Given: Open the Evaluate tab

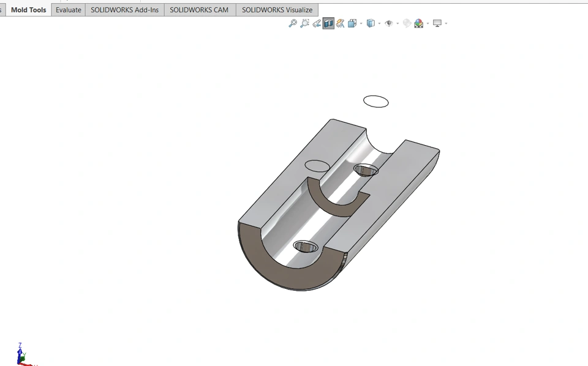Looking at the screenshot, I should [68, 10].
